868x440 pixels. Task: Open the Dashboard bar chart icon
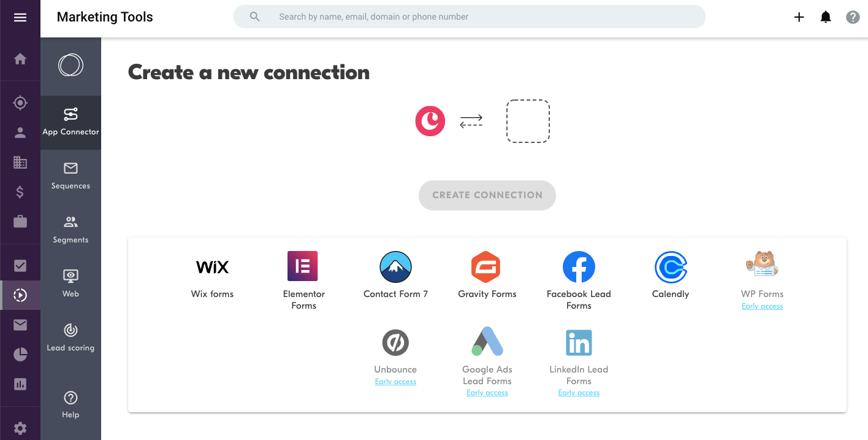pyautogui.click(x=20, y=384)
